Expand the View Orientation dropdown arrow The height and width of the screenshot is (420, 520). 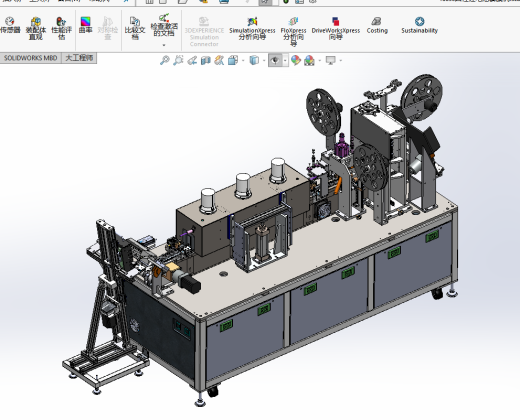point(243,61)
